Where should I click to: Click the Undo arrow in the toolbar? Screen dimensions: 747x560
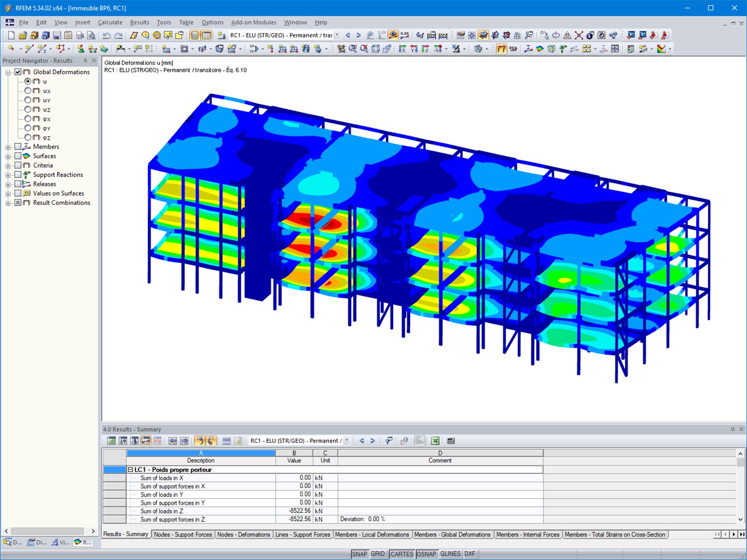107,35
